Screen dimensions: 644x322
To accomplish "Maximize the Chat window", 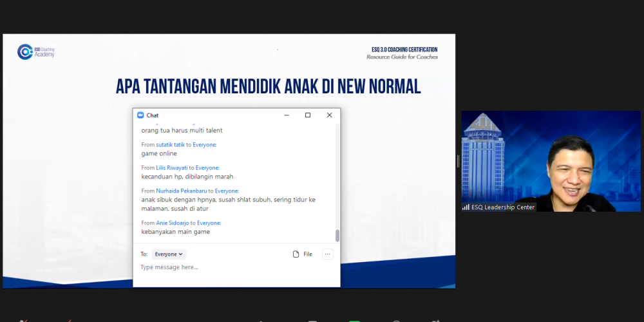I will pos(308,115).
